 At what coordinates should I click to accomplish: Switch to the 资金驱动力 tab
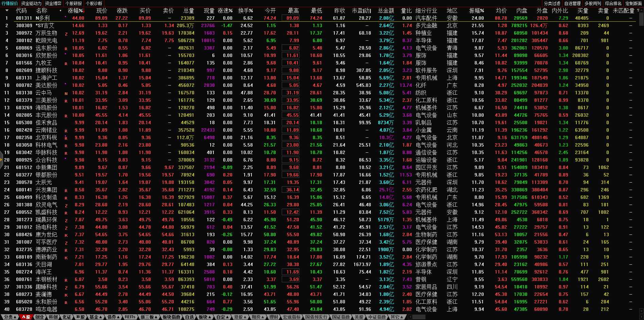(x=31, y=3)
